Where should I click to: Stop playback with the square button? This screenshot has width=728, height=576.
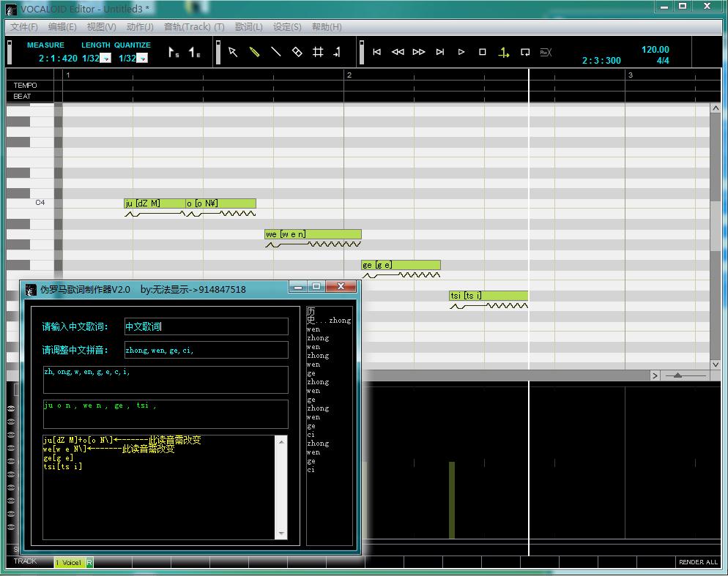483,52
